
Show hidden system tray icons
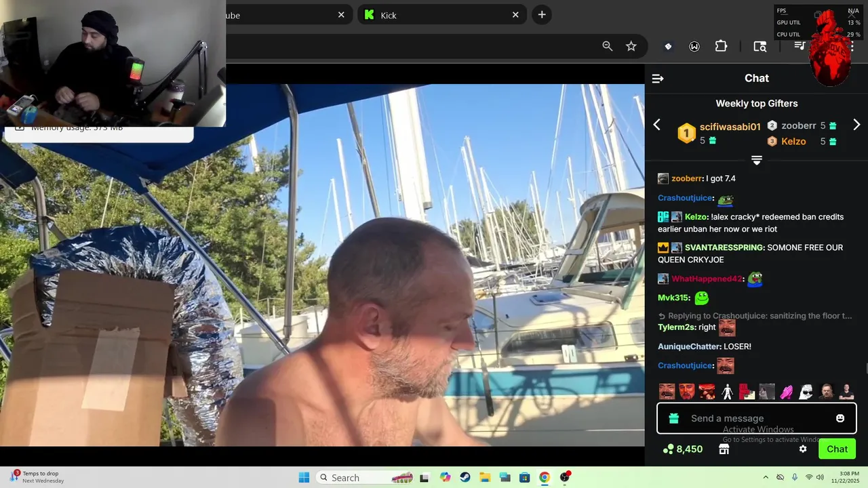(766, 477)
